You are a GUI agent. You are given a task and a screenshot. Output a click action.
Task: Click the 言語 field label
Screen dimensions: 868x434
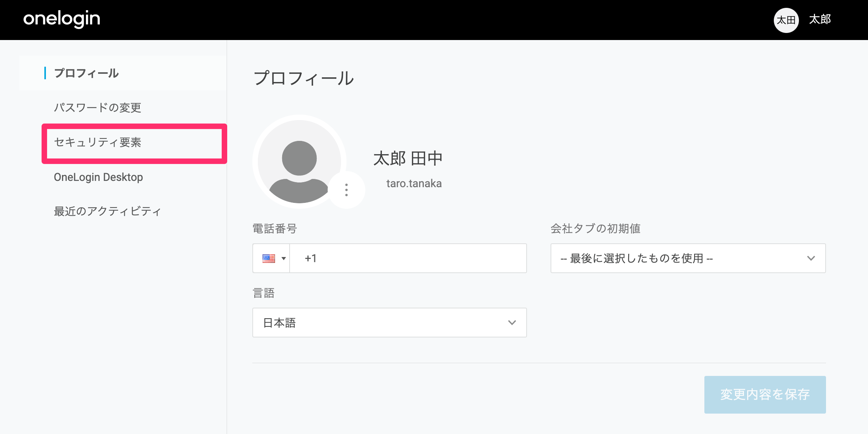click(264, 293)
